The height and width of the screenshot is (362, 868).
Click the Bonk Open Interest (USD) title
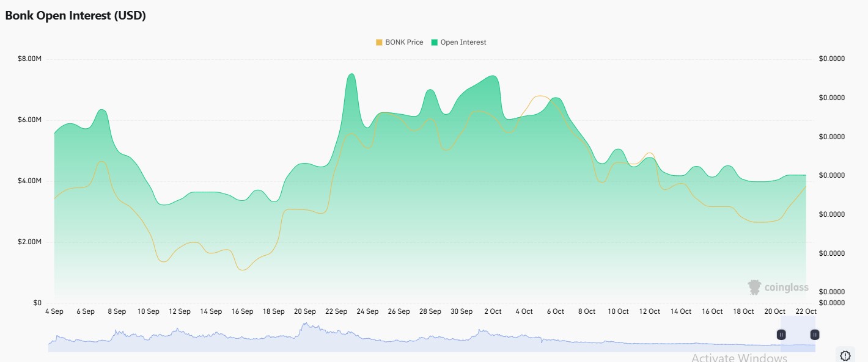[75, 16]
